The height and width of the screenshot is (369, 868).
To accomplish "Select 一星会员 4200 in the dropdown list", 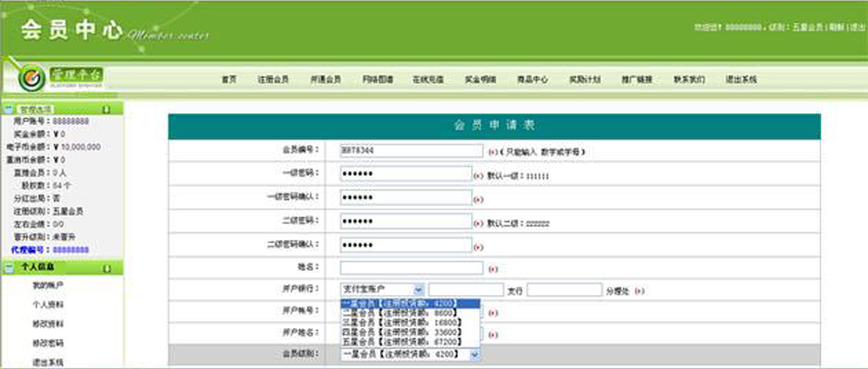I will click(x=411, y=304).
